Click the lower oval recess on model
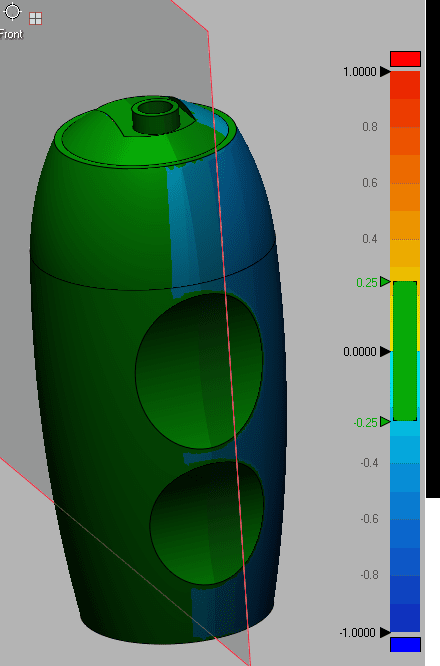 pos(207,523)
